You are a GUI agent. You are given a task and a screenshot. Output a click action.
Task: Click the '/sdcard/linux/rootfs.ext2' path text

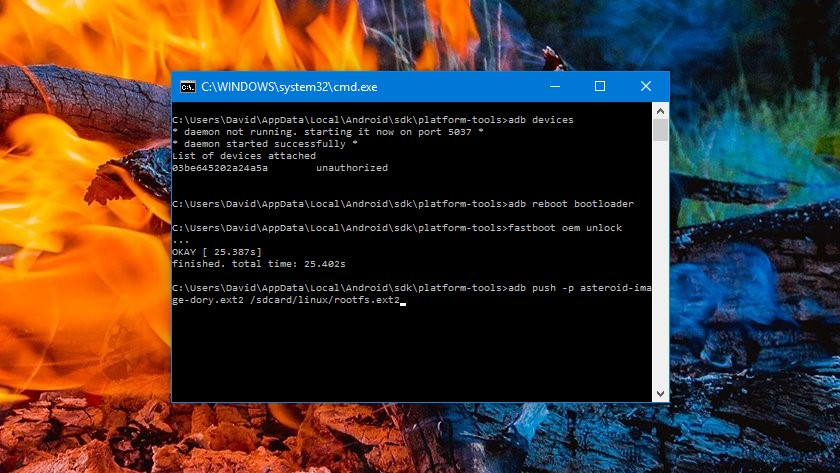click(x=325, y=299)
